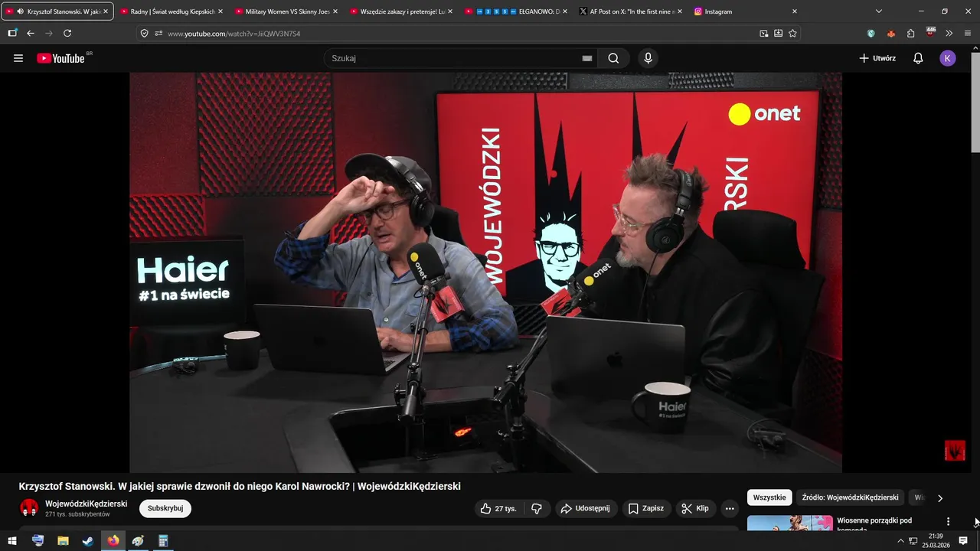Switch to Military Women VS Skinny Joes tab
The height and width of the screenshot is (551, 980).
coord(285,11)
